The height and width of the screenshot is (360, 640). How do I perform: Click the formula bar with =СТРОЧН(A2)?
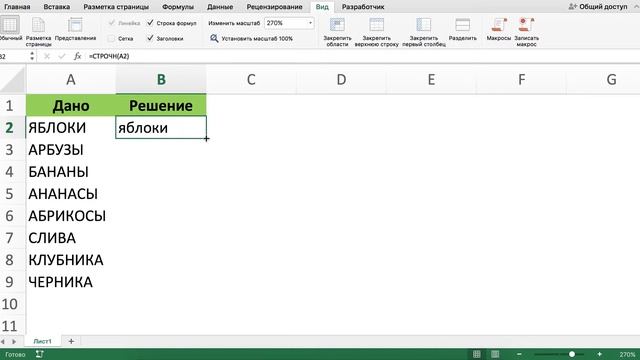[x=361, y=56]
